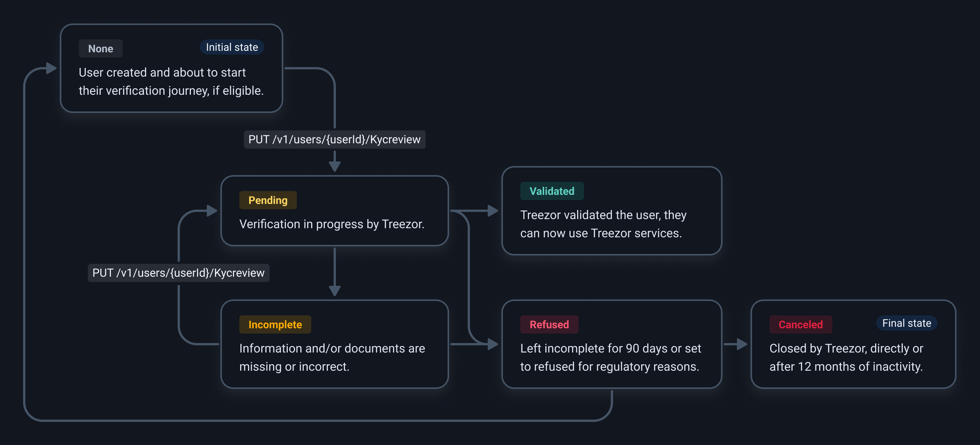Select the Initial state label

click(232, 47)
